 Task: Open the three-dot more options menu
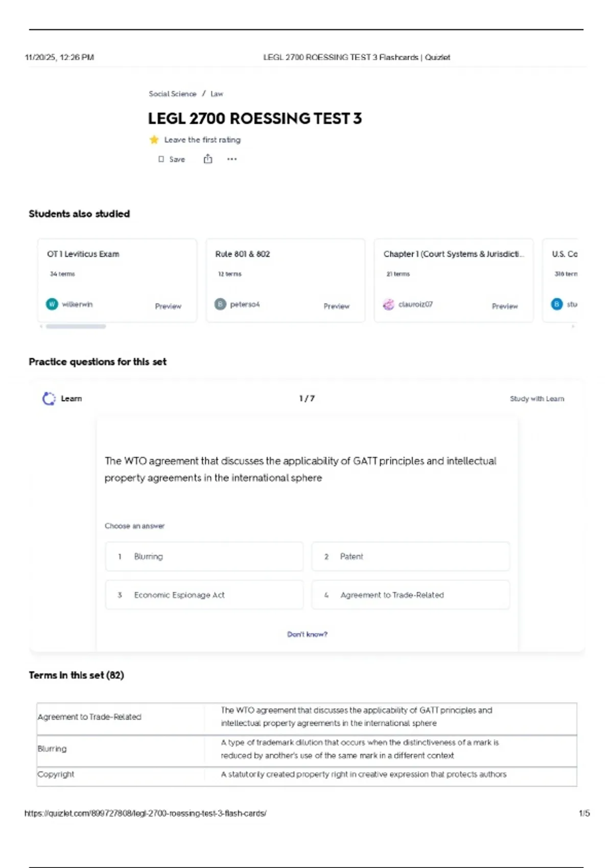click(232, 159)
